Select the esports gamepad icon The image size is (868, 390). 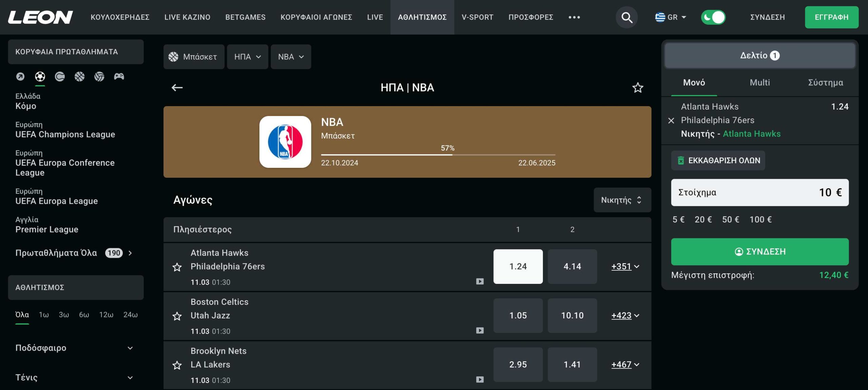[x=119, y=76]
